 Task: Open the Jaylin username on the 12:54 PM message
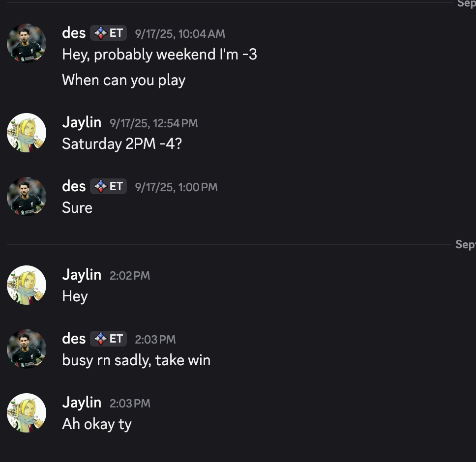point(82,122)
